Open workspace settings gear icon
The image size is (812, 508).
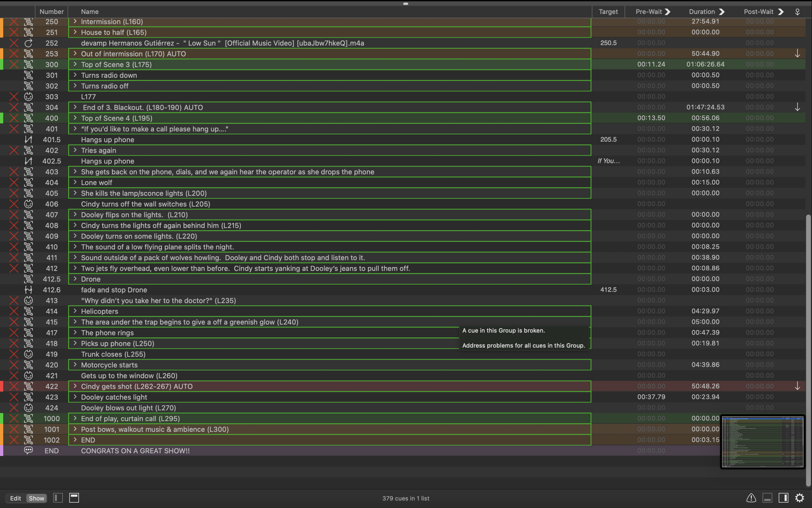click(800, 498)
